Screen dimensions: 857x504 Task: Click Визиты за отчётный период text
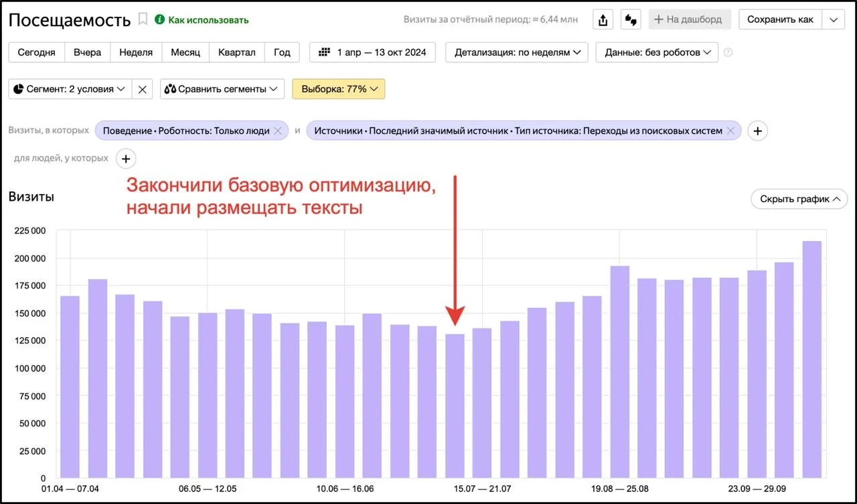click(x=491, y=20)
